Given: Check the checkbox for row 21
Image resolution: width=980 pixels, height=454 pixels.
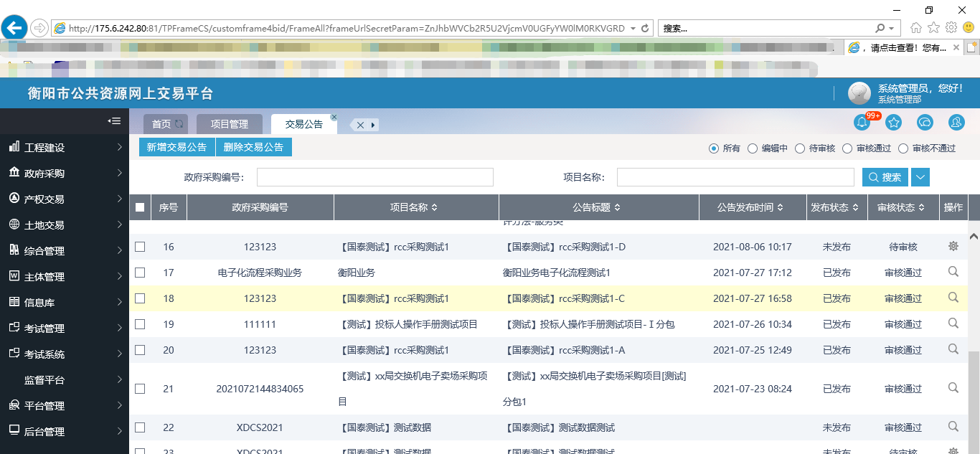Looking at the screenshot, I should pyautogui.click(x=140, y=389).
